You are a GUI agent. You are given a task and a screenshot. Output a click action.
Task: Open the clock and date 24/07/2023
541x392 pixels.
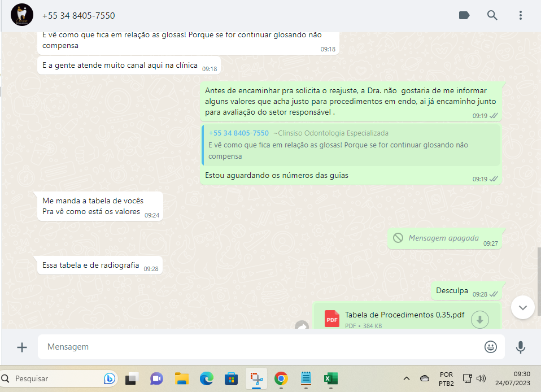pyautogui.click(x=513, y=378)
